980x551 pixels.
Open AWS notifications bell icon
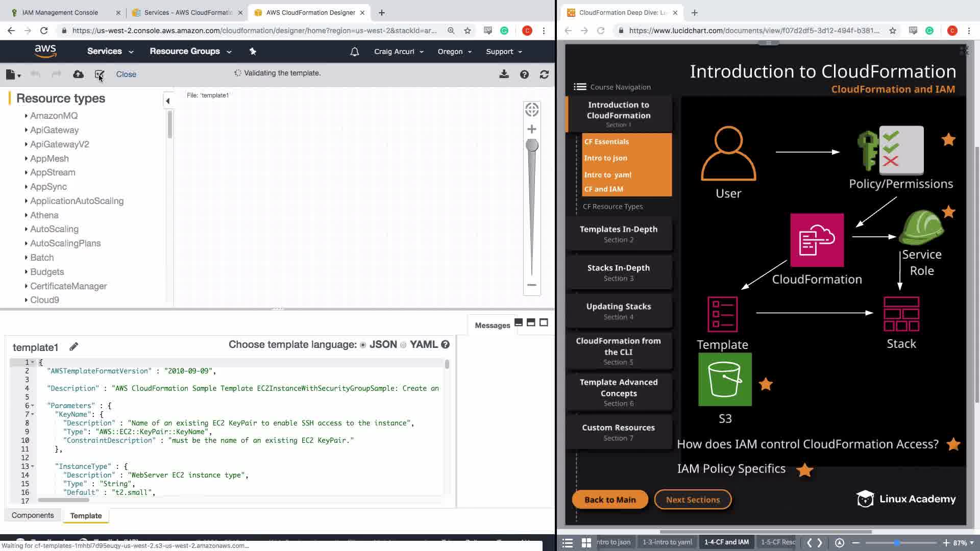click(354, 52)
